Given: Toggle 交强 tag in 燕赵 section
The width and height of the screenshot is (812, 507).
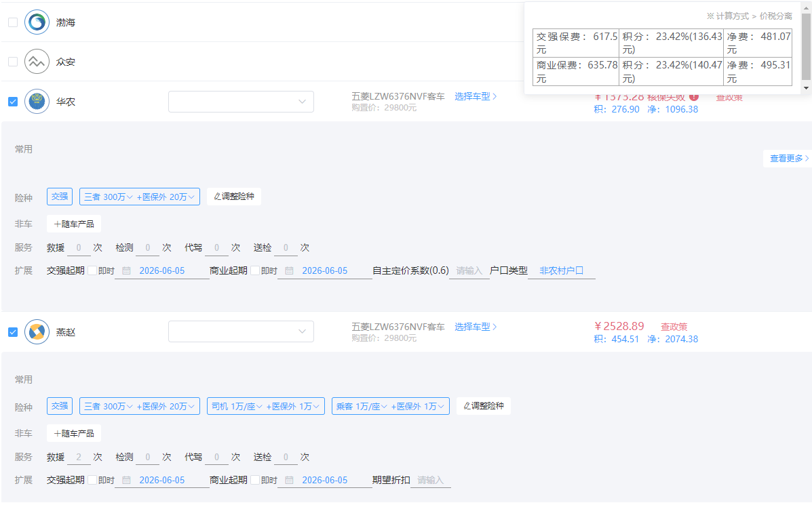Looking at the screenshot, I should click(60, 406).
